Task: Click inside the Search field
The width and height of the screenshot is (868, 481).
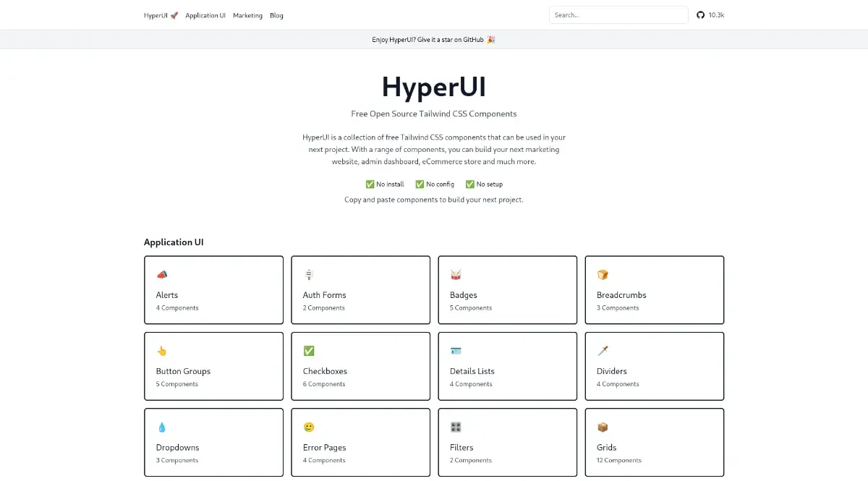Action: [x=618, y=14]
